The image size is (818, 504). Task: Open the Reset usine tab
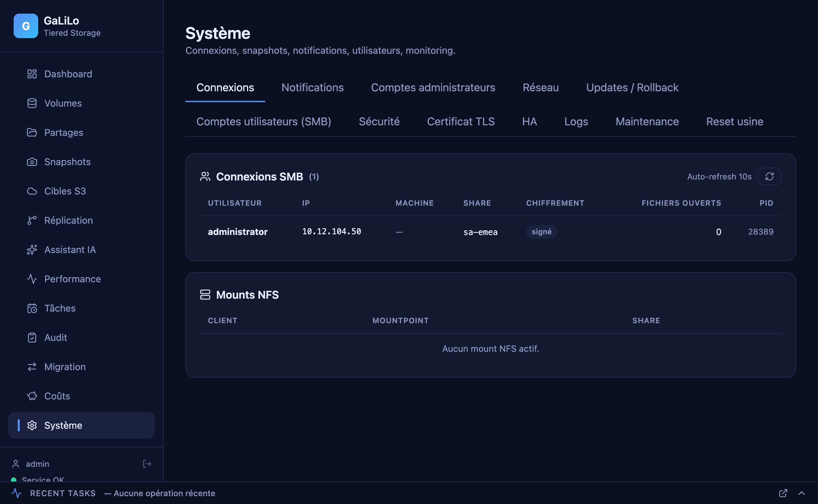(x=735, y=122)
